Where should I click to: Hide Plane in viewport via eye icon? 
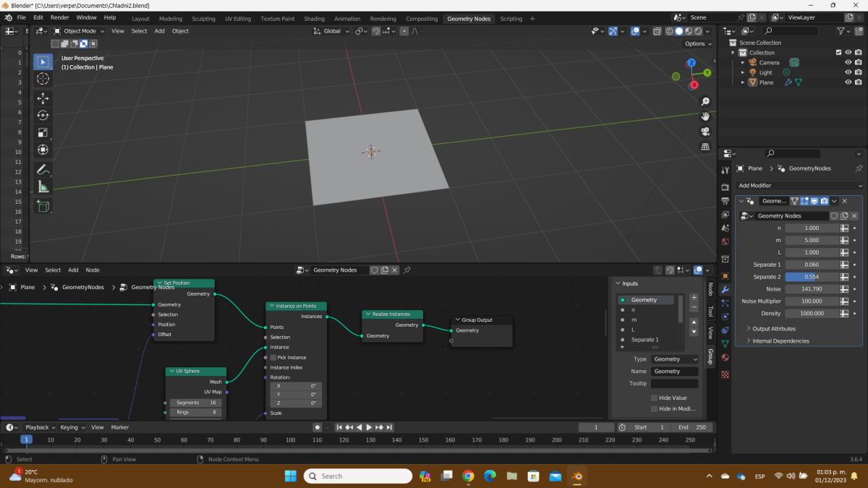tap(848, 82)
